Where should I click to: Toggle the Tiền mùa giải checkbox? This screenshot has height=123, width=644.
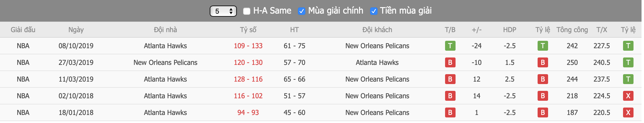tap(373, 11)
